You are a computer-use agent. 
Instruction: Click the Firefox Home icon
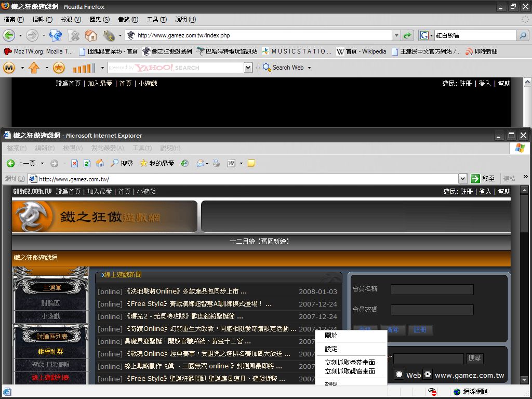click(x=91, y=35)
